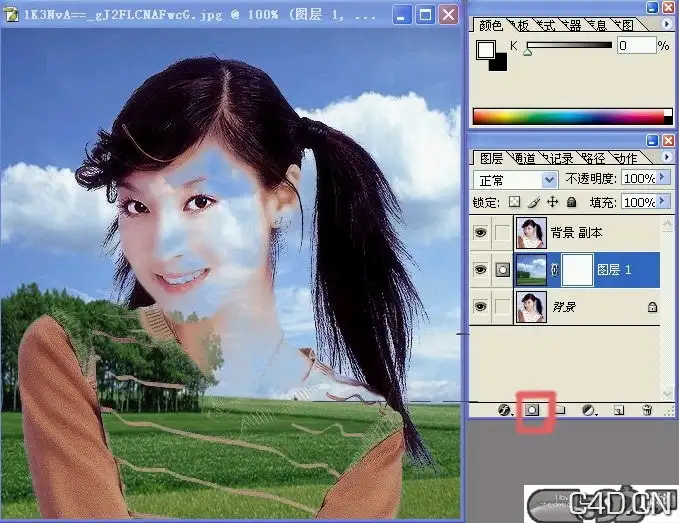Click the chain link icon on 图层 1
Image resolution: width=679 pixels, height=523 pixels.
tap(555, 270)
